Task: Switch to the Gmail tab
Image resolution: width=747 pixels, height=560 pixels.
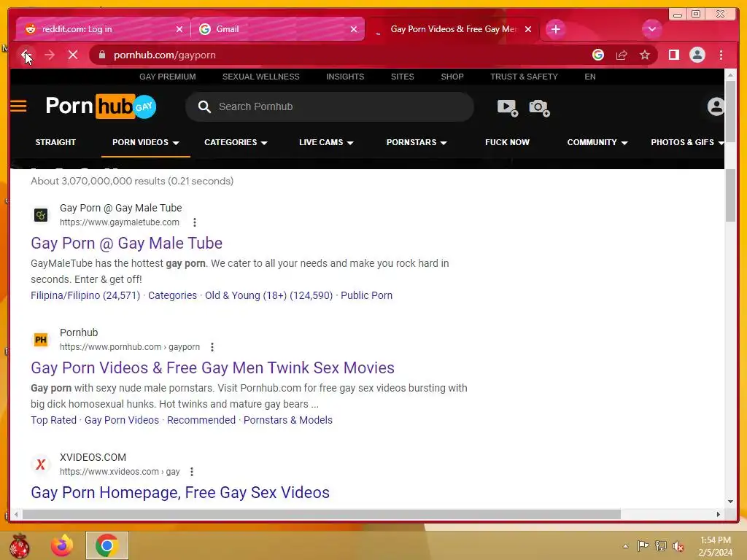Action: click(278, 29)
